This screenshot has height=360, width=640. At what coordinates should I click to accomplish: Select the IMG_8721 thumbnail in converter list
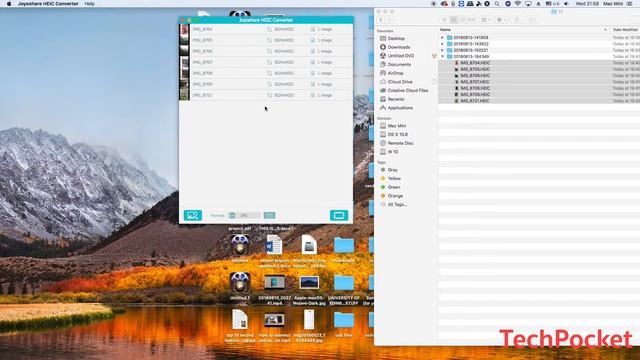pos(184,95)
